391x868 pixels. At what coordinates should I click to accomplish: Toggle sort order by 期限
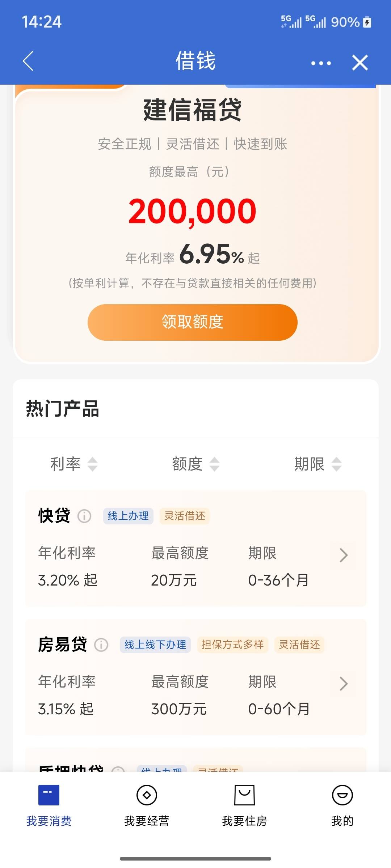pos(318,464)
